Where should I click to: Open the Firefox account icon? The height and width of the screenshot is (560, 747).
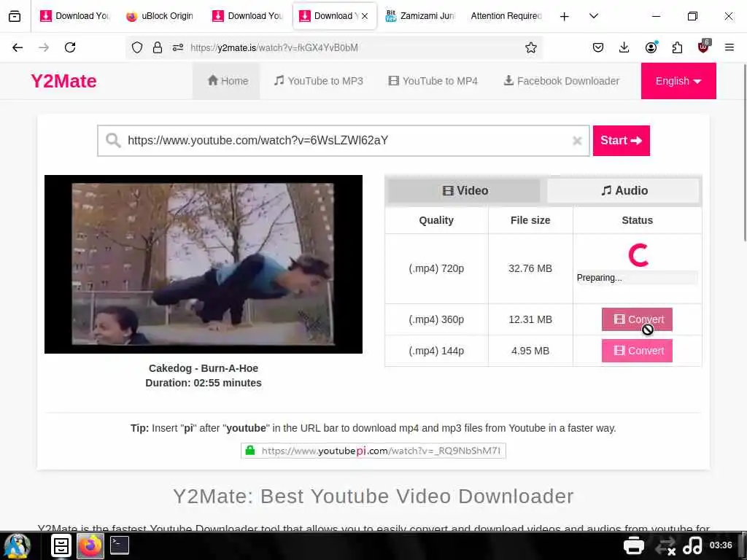(651, 47)
